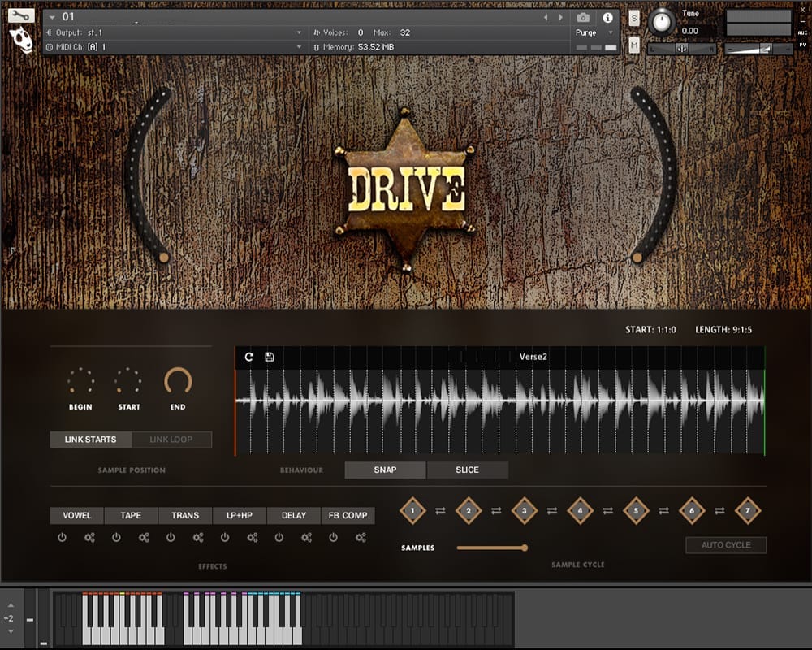Toggle LINK STARTS option

coord(91,440)
